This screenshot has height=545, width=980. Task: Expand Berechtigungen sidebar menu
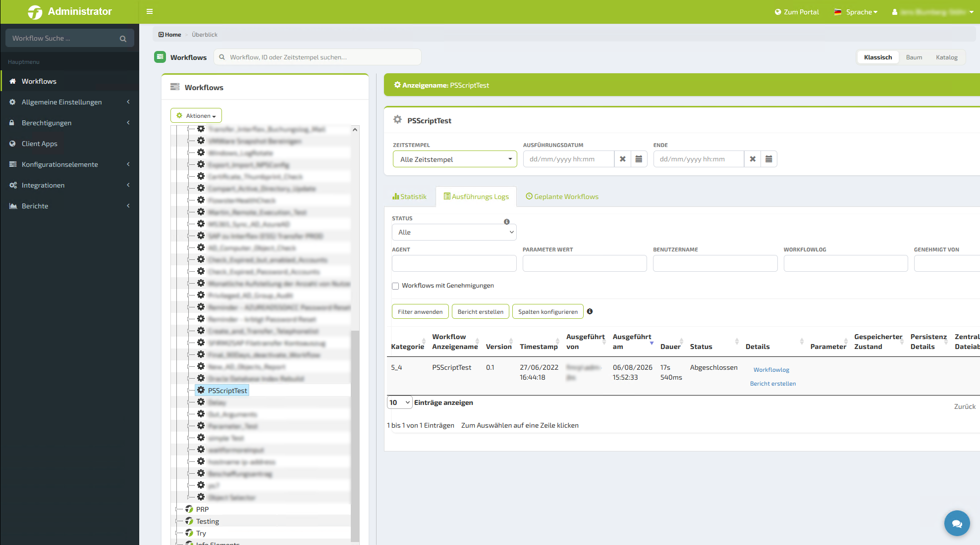(x=70, y=123)
